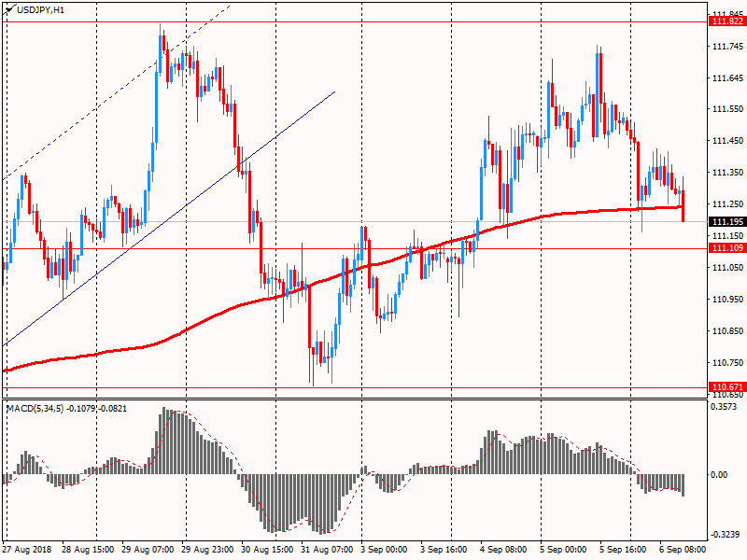Select the 111.109 red price tag
The image size is (747, 560).
727,248
